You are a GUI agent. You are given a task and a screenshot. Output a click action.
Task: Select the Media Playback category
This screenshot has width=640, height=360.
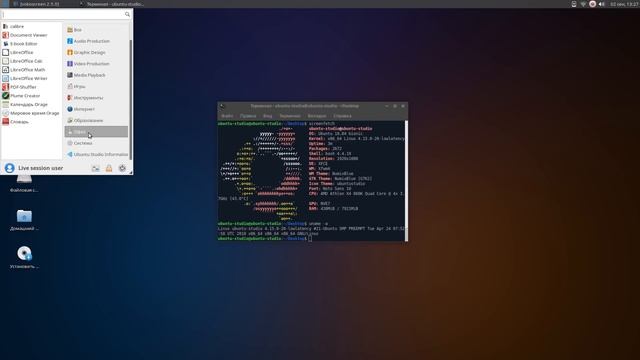pos(96,75)
